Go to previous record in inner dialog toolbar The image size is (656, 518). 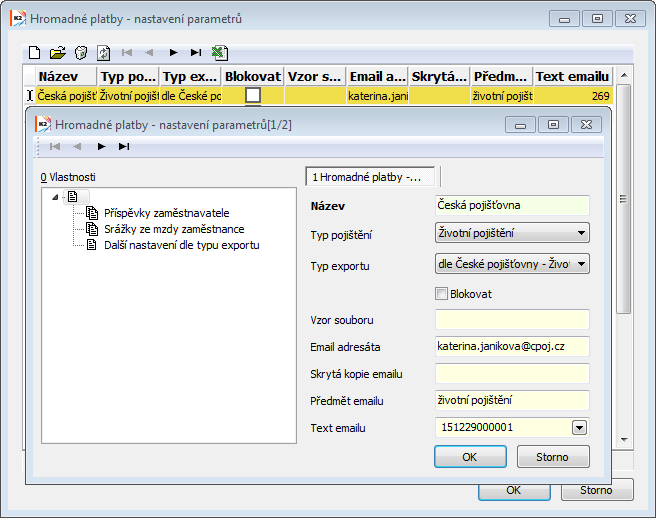pyautogui.click(x=77, y=146)
